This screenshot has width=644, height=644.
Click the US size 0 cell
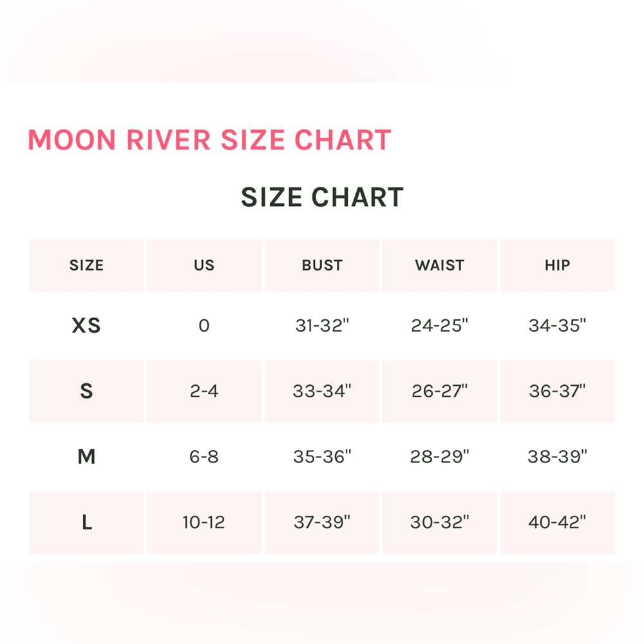204,326
